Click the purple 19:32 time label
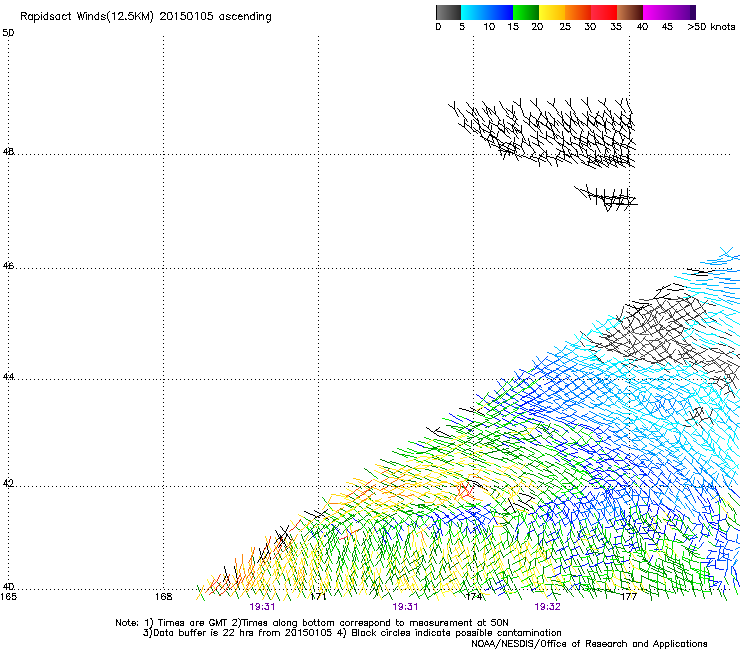This screenshot has width=740, height=650. [547, 607]
